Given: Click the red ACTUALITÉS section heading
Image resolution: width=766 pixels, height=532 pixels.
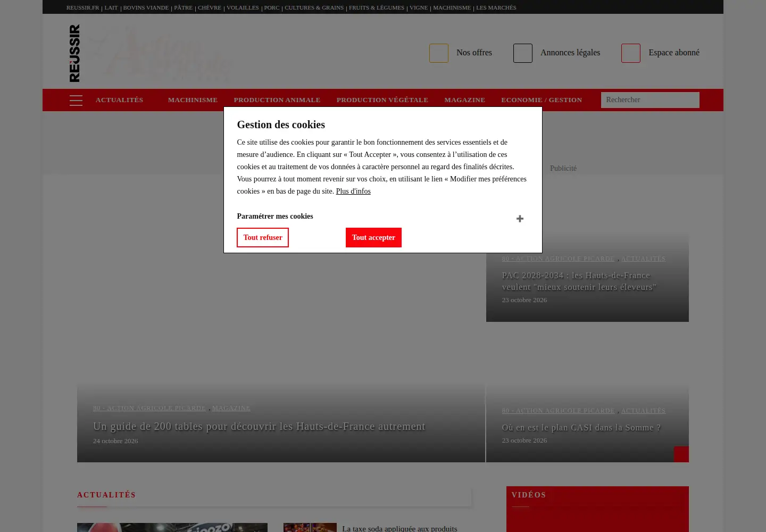Looking at the screenshot, I should pos(106,495).
